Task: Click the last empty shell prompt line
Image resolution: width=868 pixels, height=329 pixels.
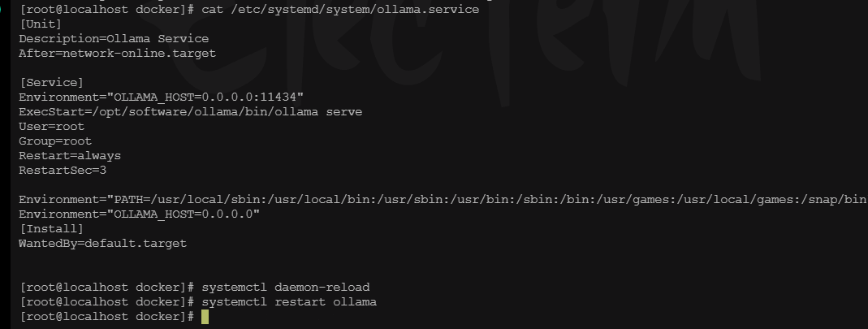Action: point(114,317)
